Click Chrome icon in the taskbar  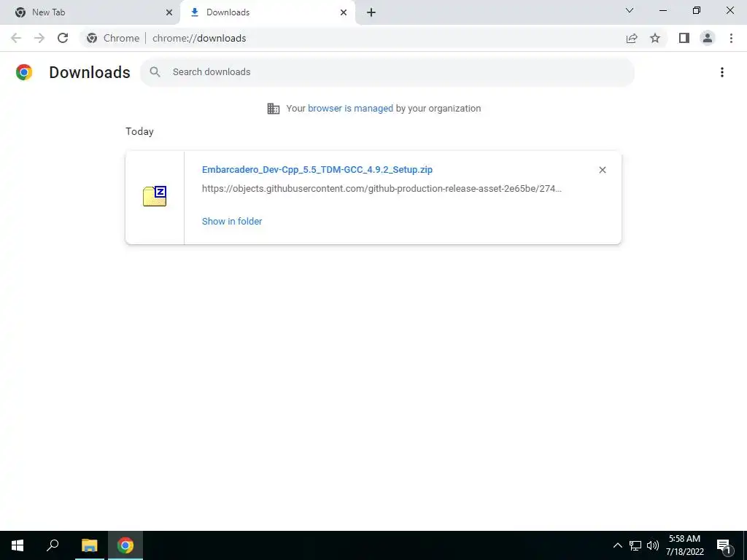pos(125,545)
